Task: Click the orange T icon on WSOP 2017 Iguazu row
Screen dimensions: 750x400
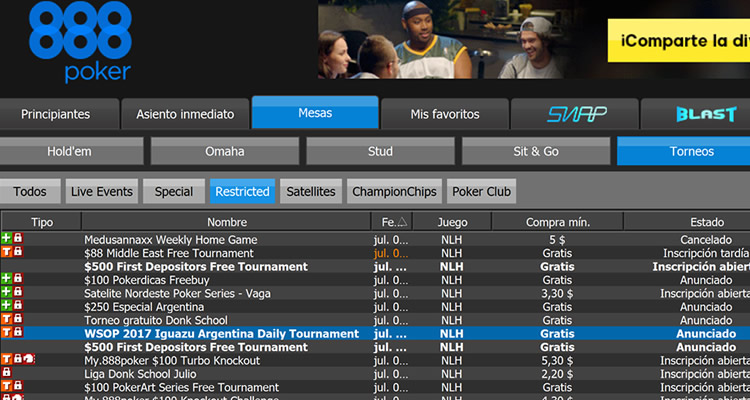Action: pos(6,332)
